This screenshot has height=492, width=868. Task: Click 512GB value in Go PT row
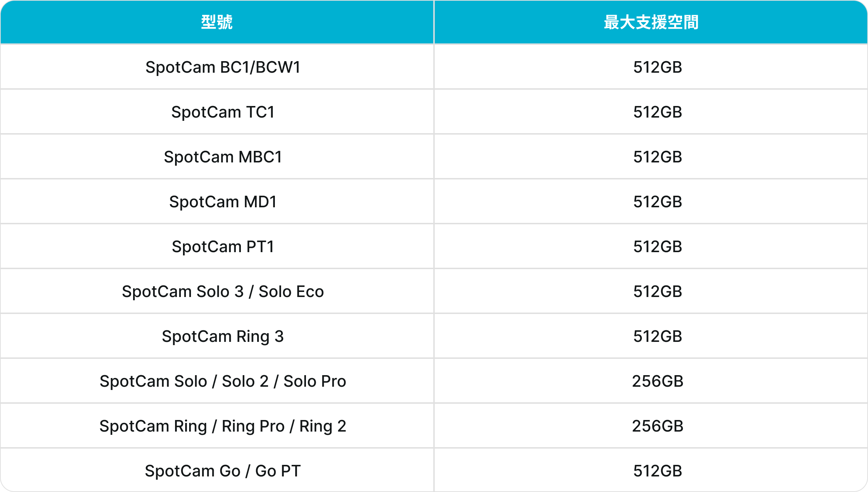658,471
